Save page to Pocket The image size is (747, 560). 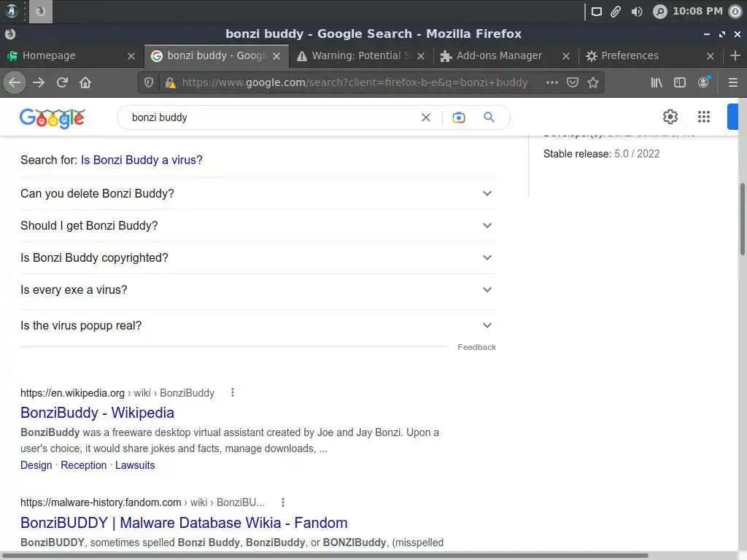click(x=573, y=83)
